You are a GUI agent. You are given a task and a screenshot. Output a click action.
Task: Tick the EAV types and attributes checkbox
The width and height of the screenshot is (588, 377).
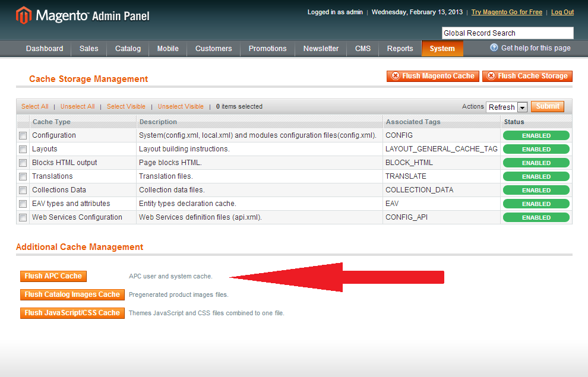pyautogui.click(x=23, y=204)
